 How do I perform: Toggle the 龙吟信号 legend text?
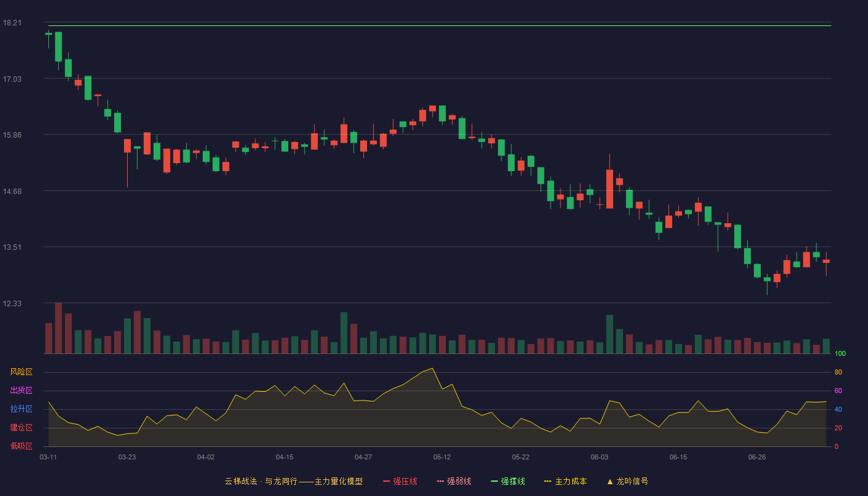coord(632,481)
